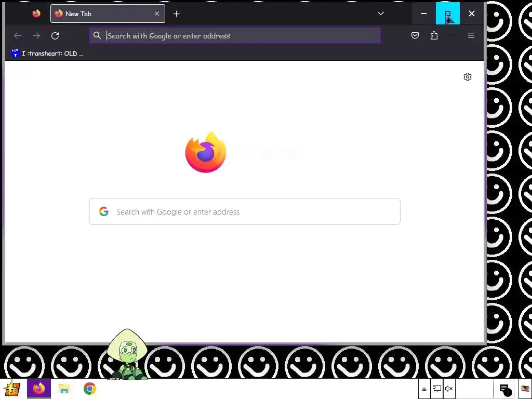Screen dimensions: 532x399
Task: Minimize the Firefox window
Action: coord(424,14)
